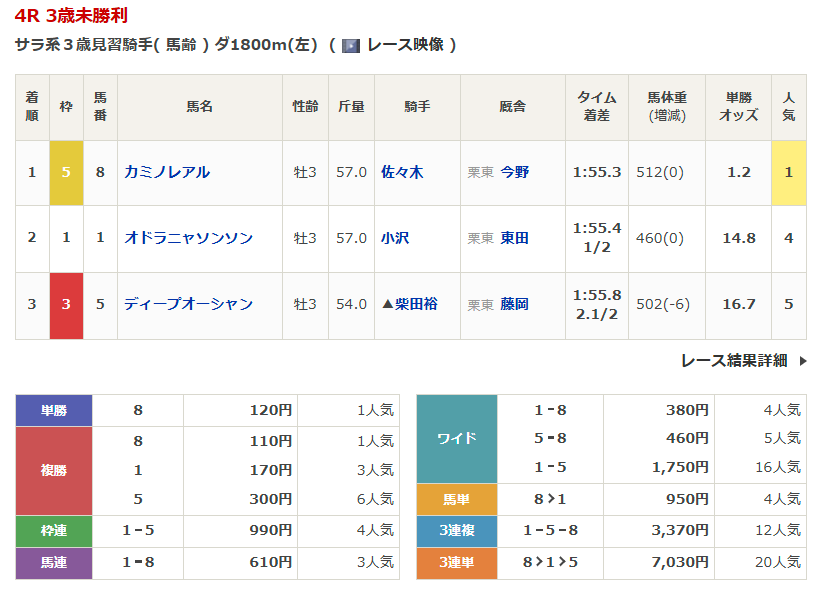
Task: Open horse カミノレアル's page
Action: (x=167, y=172)
